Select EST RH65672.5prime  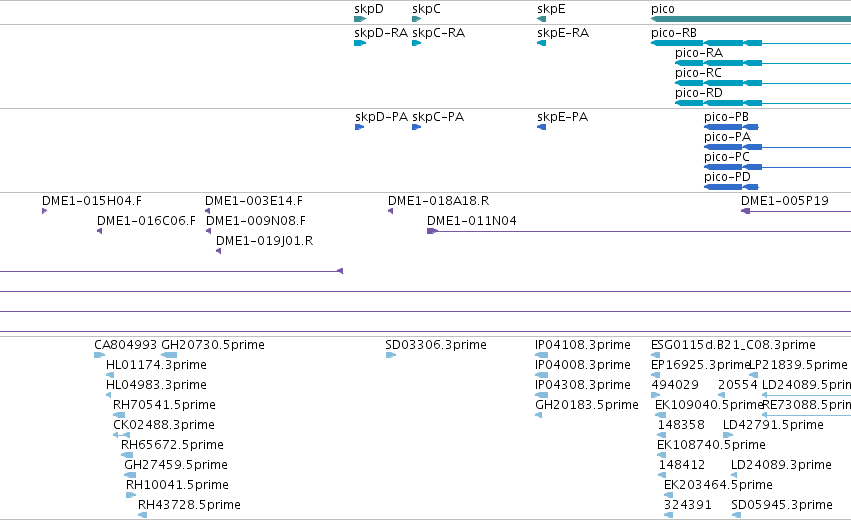tap(172, 446)
